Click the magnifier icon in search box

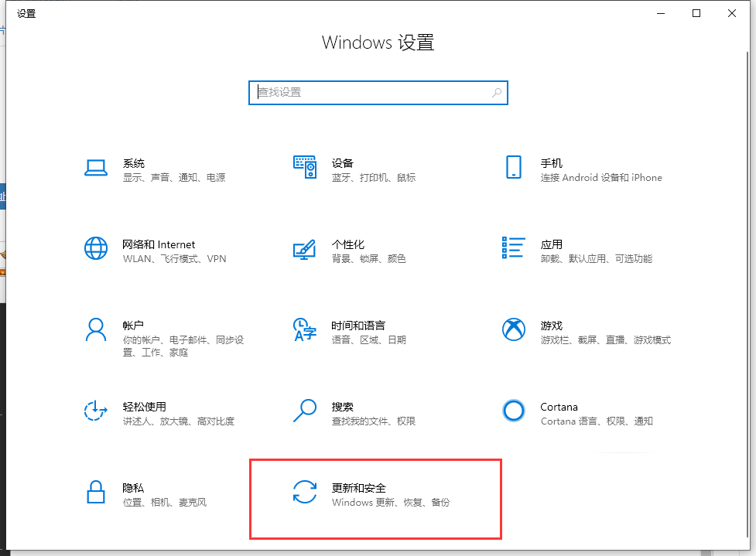(x=497, y=93)
